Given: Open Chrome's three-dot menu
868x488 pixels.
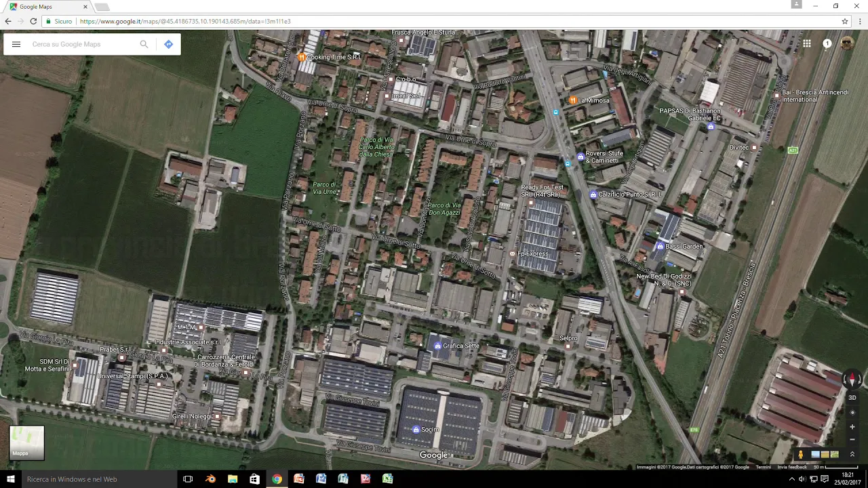Looking at the screenshot, I should (x=860, y=21).
